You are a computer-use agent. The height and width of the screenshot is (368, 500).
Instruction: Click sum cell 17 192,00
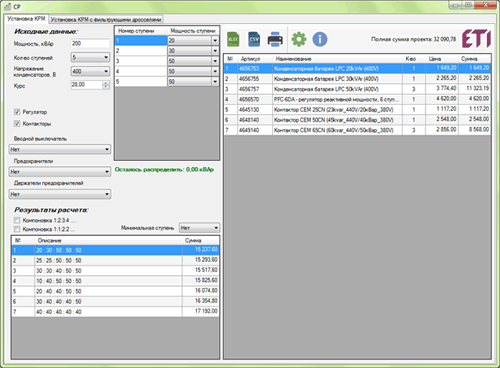(201, 311)
